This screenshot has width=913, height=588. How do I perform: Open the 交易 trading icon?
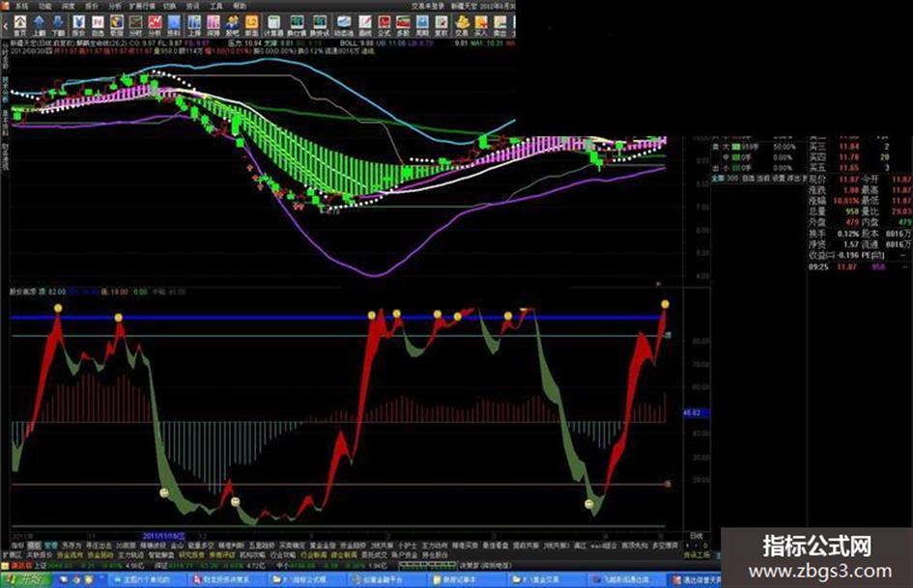[463, 25]
